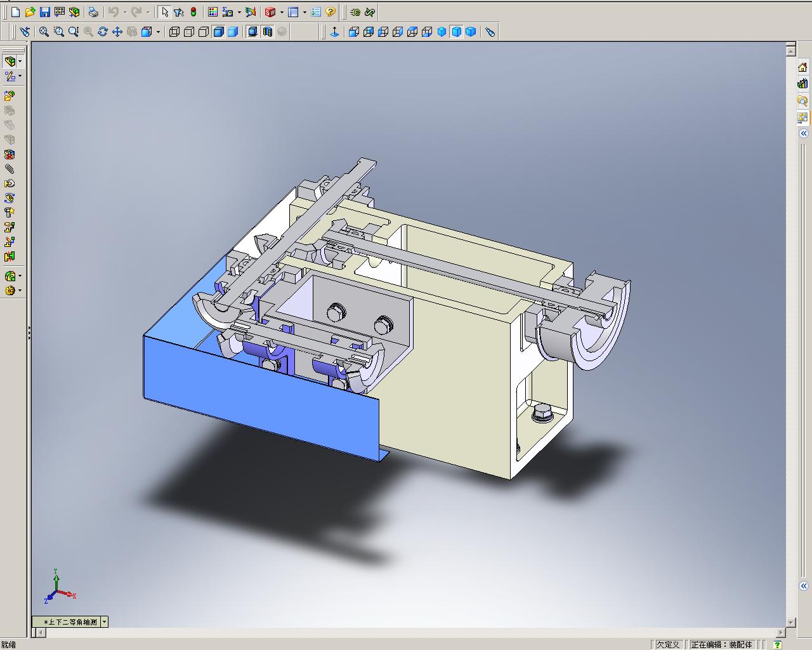The width and height of the screenshot is (812, 650).
Task: Click the horizontal scrollbar right arrow
Action: click(781, 632)
